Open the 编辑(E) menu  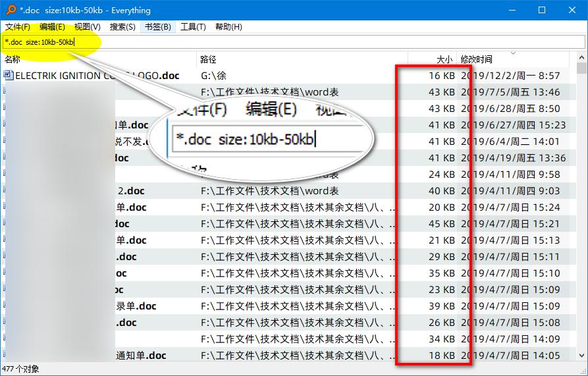(x=52, y=27)
